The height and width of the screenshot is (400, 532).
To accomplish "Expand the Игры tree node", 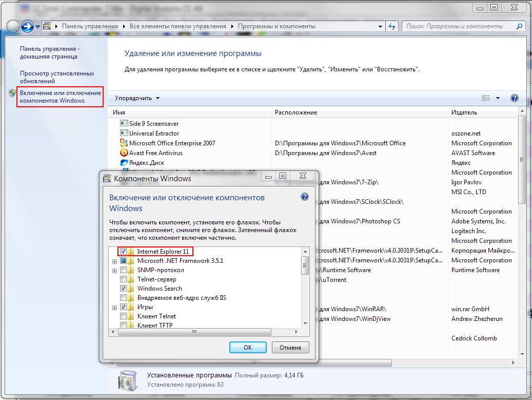I will tap(115, 308).
